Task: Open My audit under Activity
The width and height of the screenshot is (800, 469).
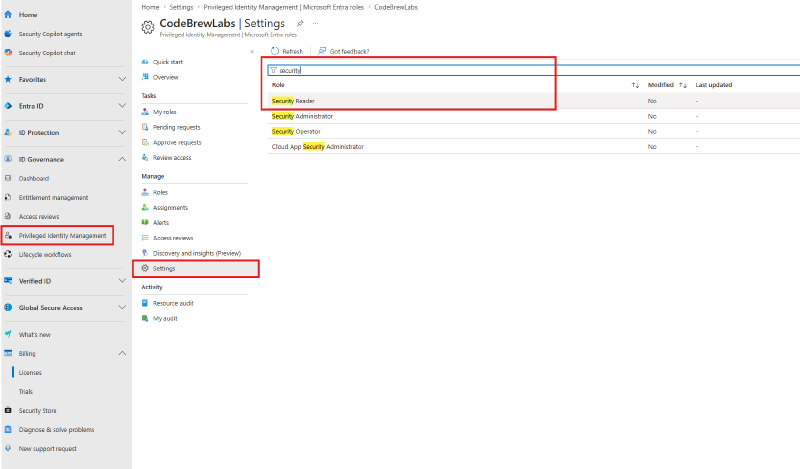Action: coord(165,318)
